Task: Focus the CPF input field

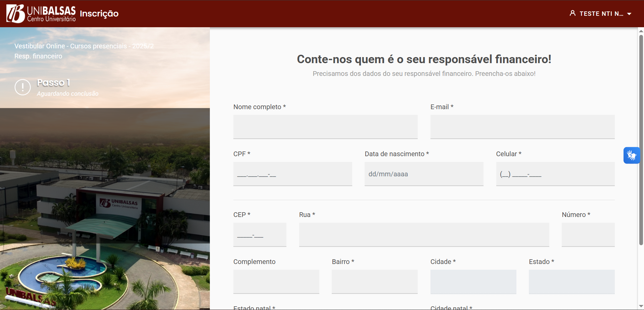Action: point(292,174)
